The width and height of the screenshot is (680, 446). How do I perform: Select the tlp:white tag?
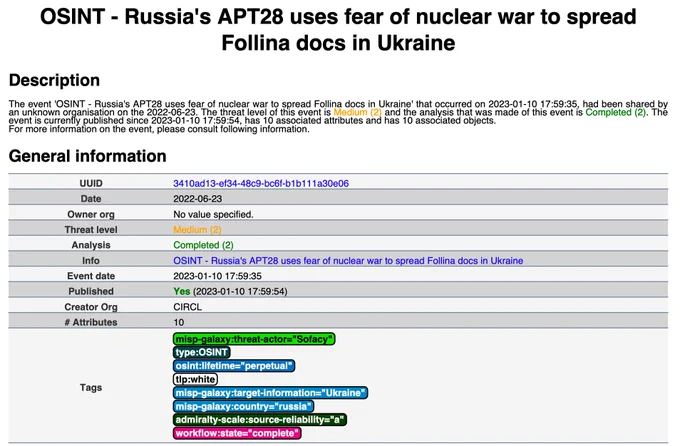pos(195,379)
